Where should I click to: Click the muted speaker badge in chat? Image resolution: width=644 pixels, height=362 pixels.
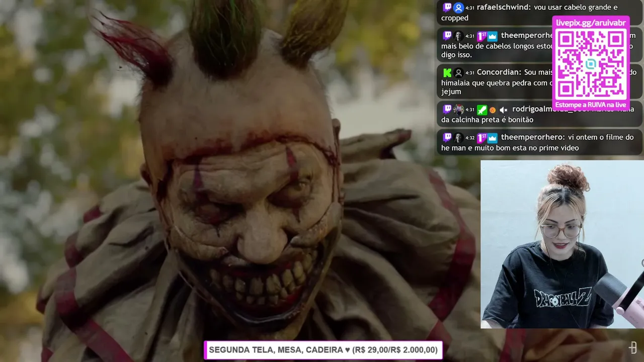point(503,110)
